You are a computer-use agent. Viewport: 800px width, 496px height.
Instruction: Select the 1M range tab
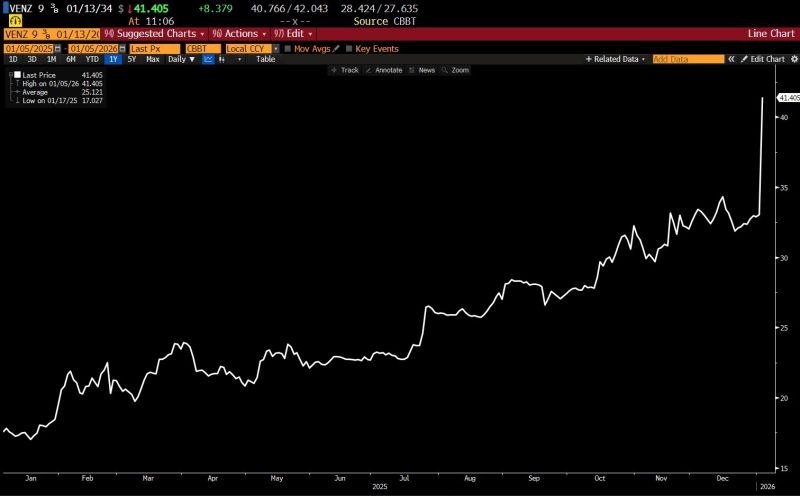[x=52, y=59]
